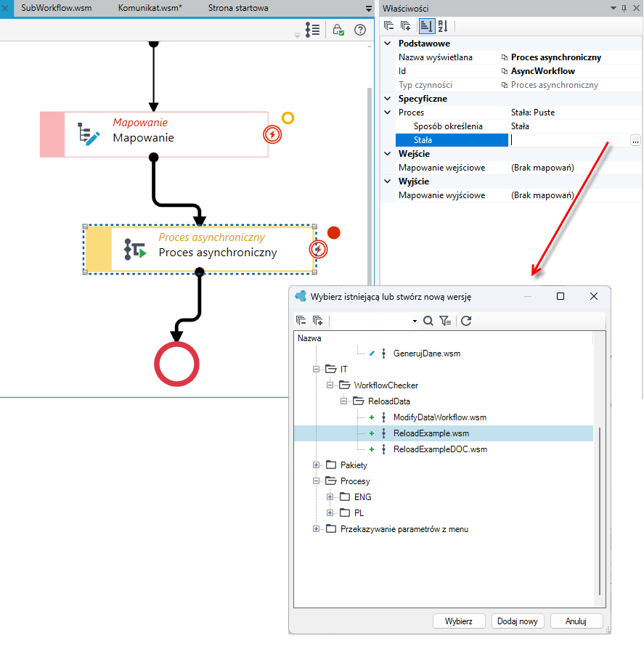This screenshot has width=644, height=654.
Task: Expand the ENG folder under Procesy
Action: (x=330, y=496)
